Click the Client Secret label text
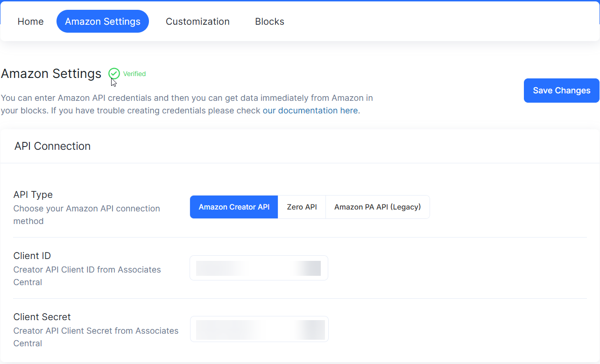Image resolution: width=600 pixels, height=364 pixels. coord(42,317)
